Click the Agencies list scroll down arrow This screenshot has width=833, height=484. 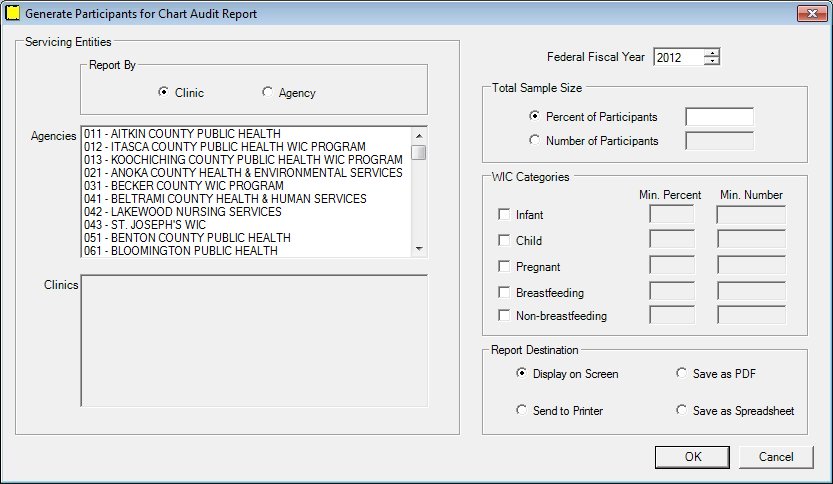pos(419,249)
